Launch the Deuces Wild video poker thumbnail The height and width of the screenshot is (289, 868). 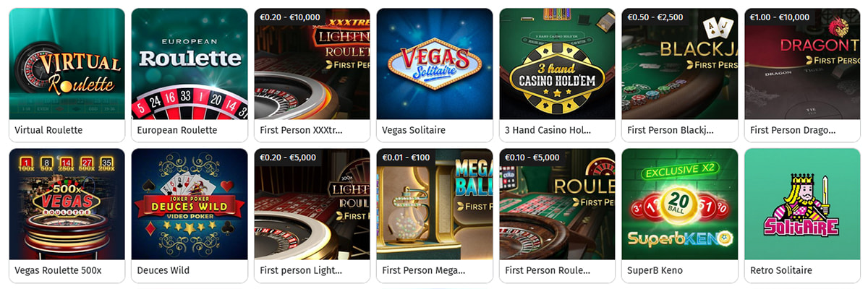click(190, 204)
